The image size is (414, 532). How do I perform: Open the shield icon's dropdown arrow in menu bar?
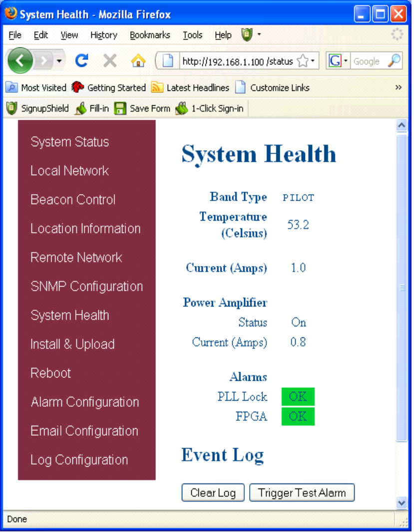tap(259, 34)
